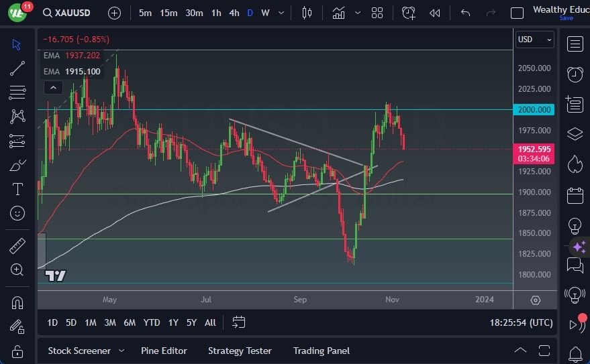The image size is (590, 364).
Task: Click the XAUUSD symbol search field
Action: (x=67, y=13)
